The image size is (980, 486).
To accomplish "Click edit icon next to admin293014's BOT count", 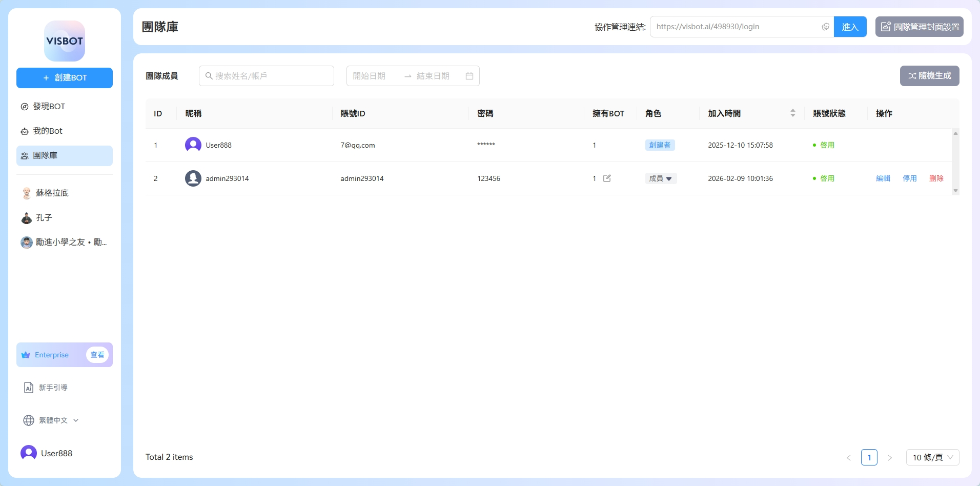I will click(x=607, y=178).
